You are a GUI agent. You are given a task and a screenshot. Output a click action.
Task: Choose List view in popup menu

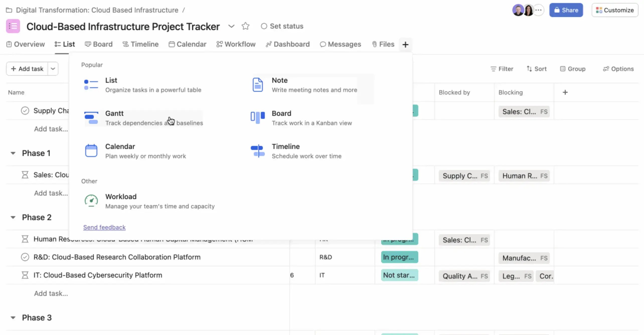pos(143,85)
